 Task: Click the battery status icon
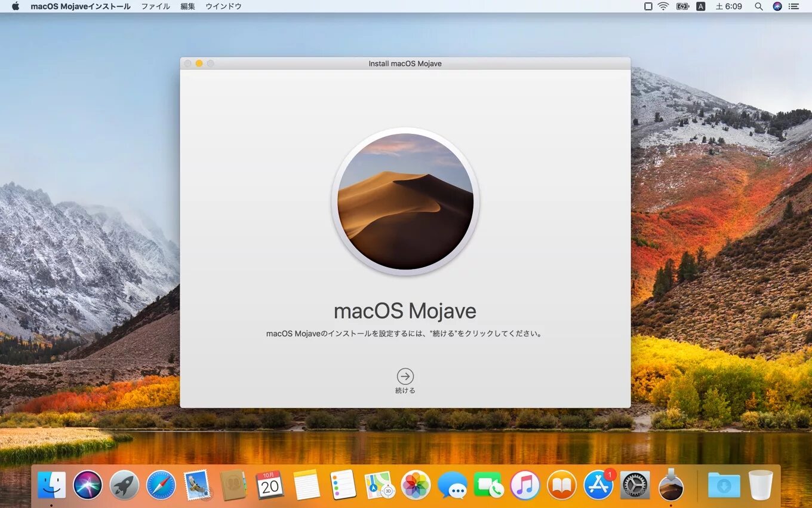click(682, 6)
